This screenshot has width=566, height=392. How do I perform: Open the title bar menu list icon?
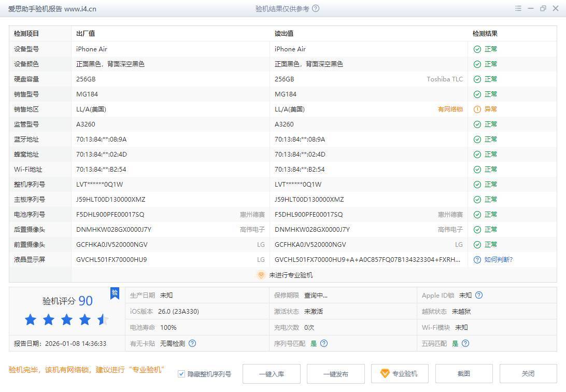tap(518, 9)
